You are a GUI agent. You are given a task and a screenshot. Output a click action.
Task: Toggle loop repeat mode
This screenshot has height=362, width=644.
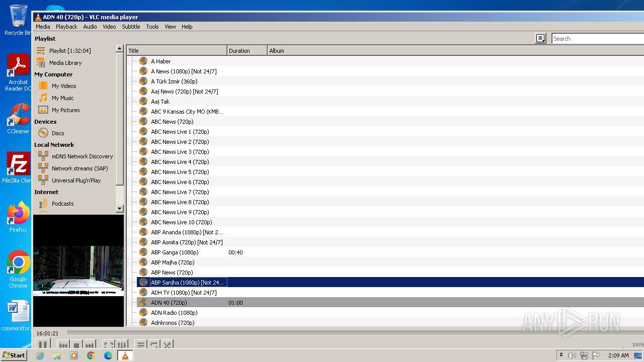[154, 345]
